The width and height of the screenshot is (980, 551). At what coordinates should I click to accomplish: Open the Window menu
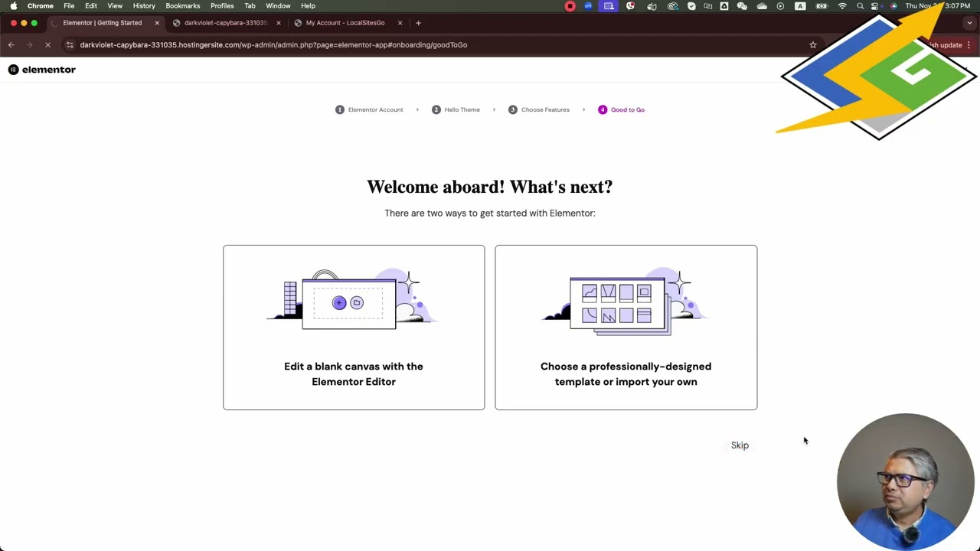(x=278, y=5)
